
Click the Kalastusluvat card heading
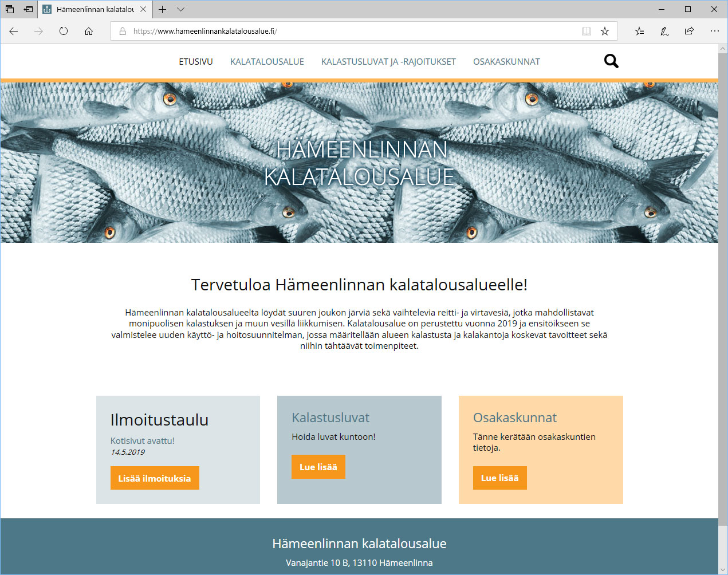pos(330,418)
